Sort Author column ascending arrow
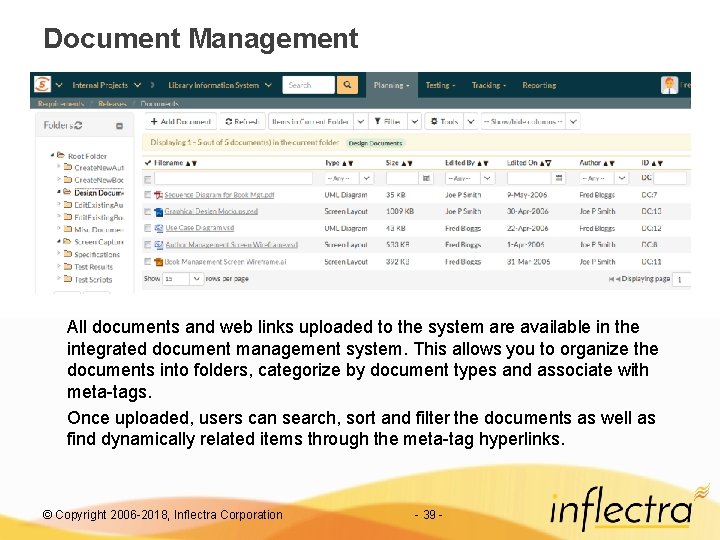The image size is (720, 540). 606,163
